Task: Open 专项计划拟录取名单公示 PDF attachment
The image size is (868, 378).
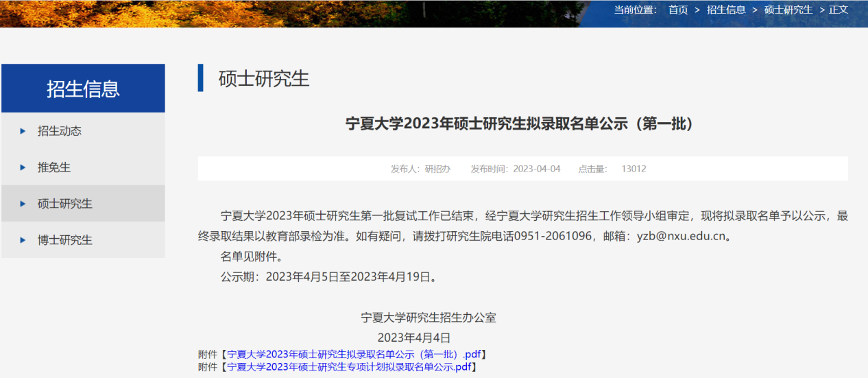Action: [x=349, y=367]
